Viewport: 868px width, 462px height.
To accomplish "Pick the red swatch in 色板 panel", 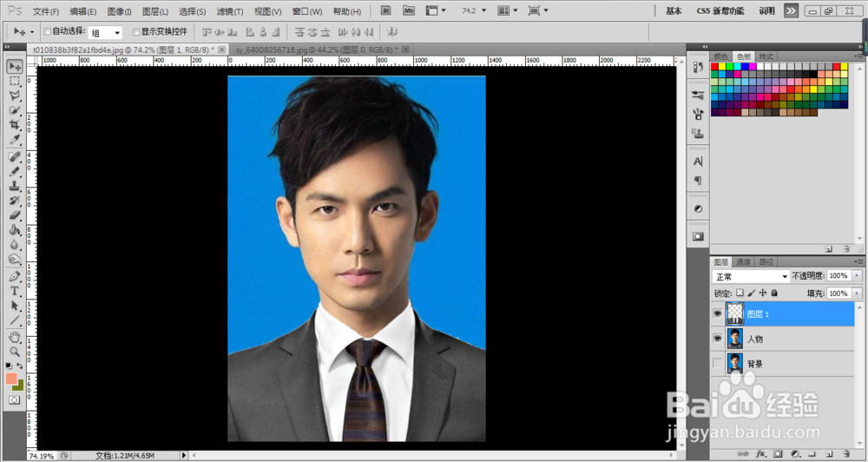I will pos(714,67).
